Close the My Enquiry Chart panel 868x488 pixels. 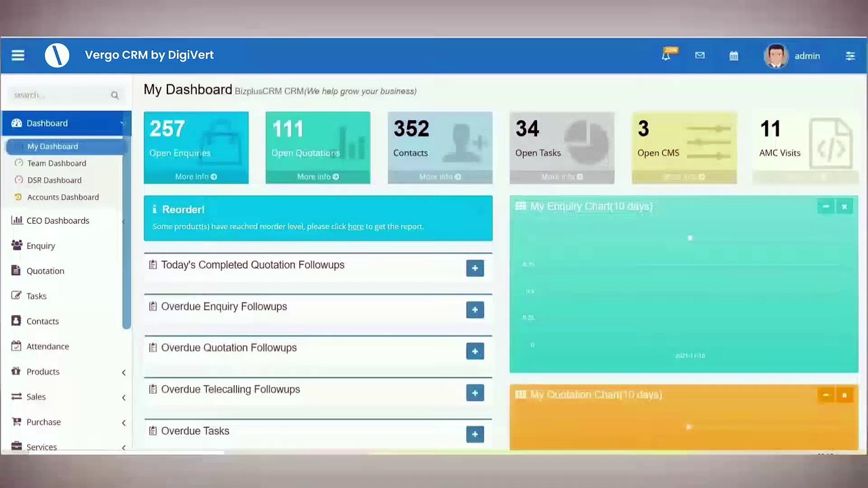tap(844, 207)
